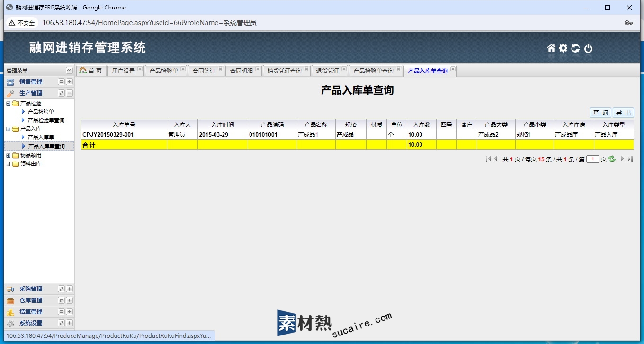Click the power logout icon
This screenshot has width=644, height=344.
[x=588, y=48]
